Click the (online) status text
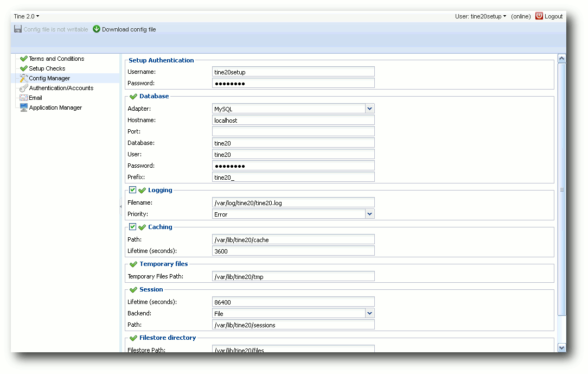The height and width of the screenshot is (374, 588). pyautogui.click(x=521, y=16)
